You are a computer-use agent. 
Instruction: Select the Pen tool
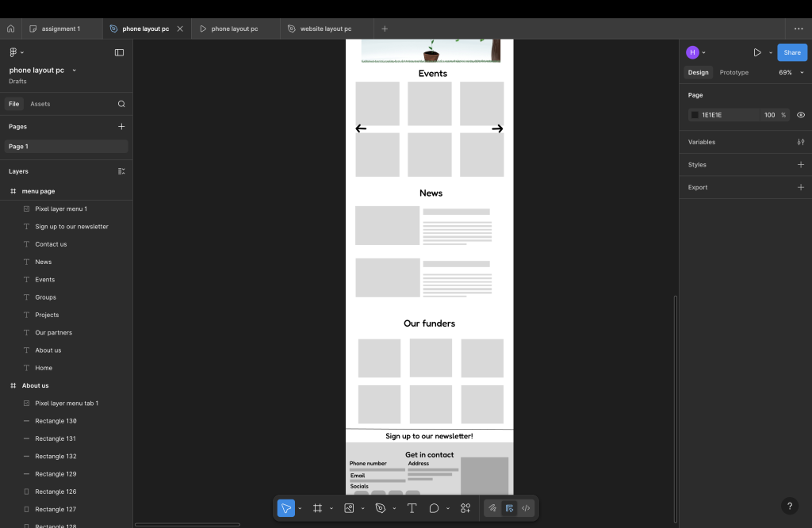click(x=381, y=508)
